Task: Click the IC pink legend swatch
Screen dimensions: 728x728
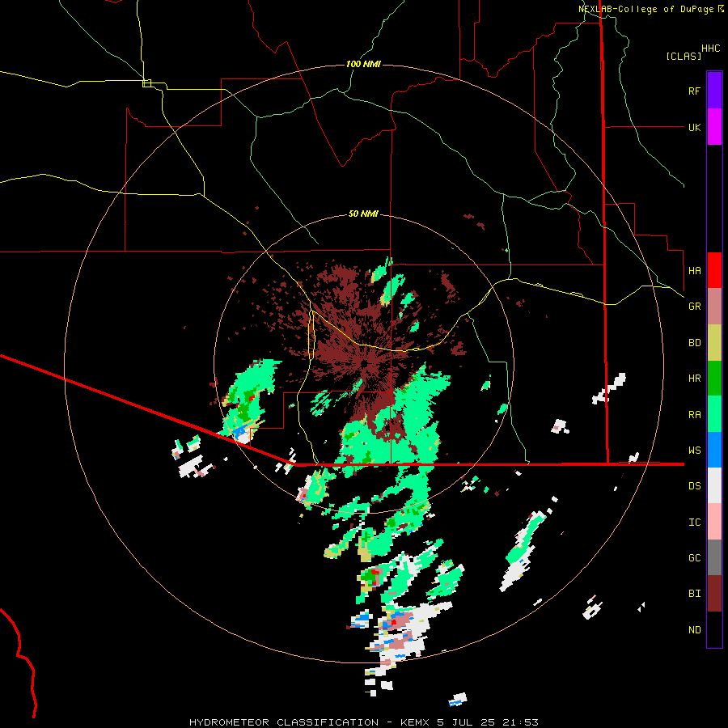Action: [x=714, y=522]
